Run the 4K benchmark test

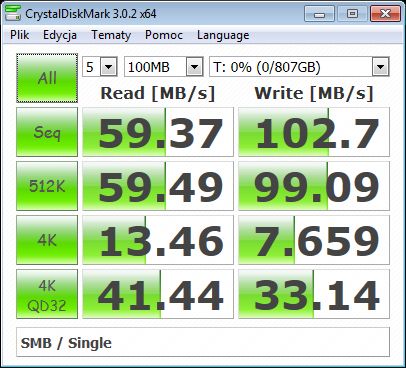coord(47,240)
